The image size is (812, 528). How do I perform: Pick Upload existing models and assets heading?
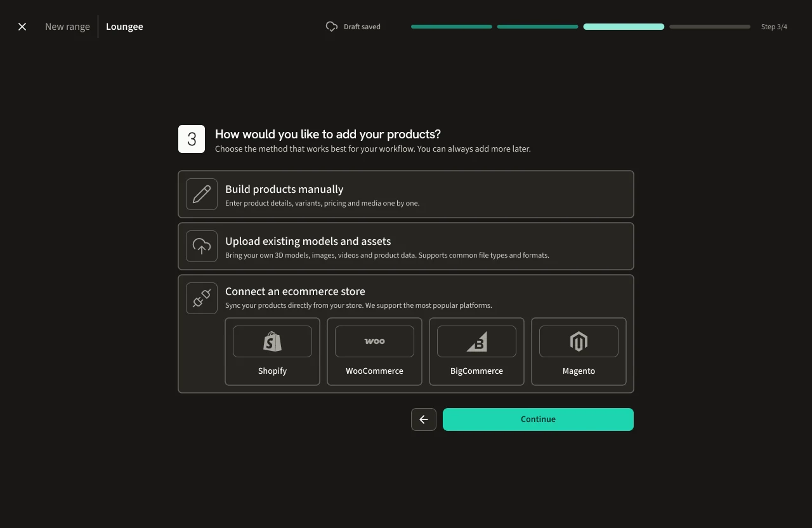[x=308, y=241]
